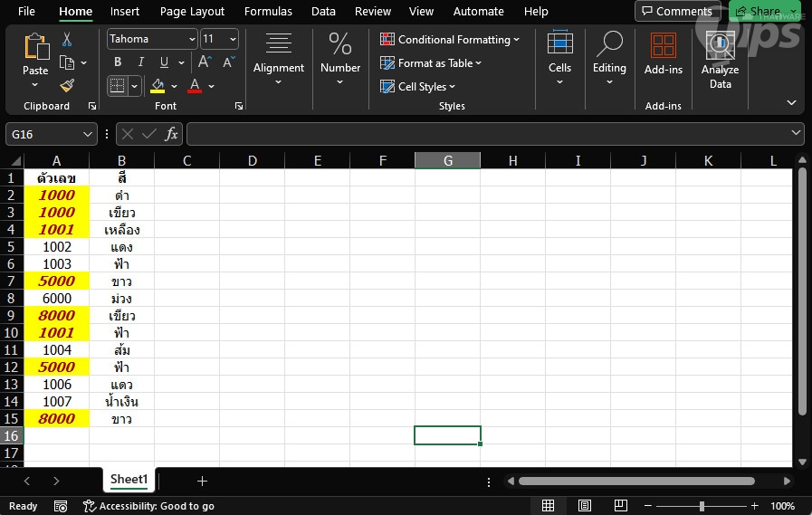Open the Formulas ribbon tab
The width and height of the screenshot is (812, 515).
[268, 12]
